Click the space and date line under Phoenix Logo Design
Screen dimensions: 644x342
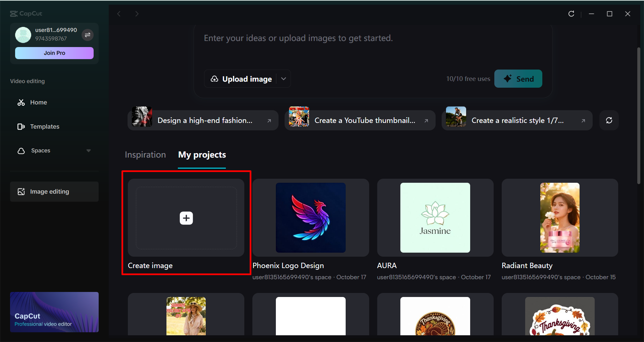click(309, 277)
